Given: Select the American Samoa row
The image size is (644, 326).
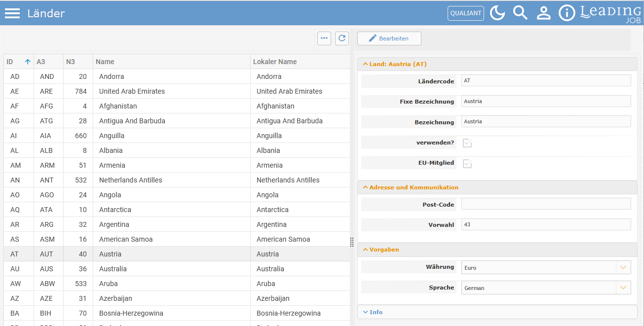Looking at the screenshot, I should tap(177, 239).
